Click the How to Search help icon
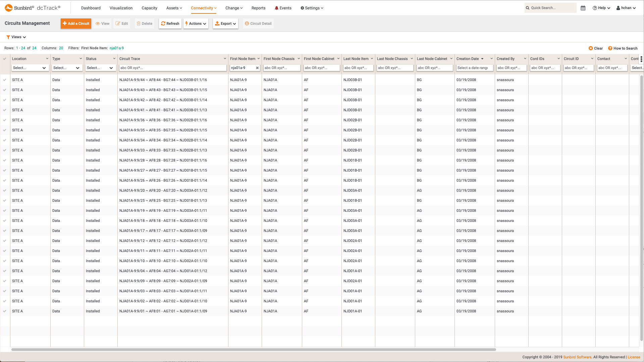The width and height of the screenshot is (644, 362). coord(610,48)
